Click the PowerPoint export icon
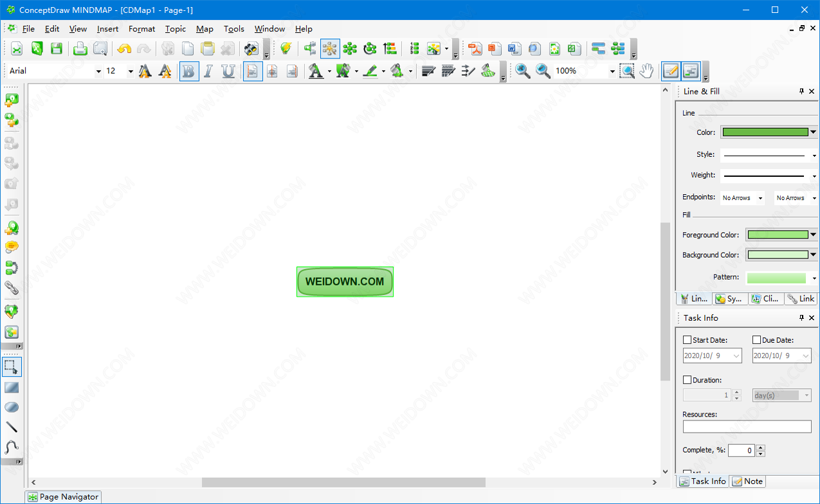 point(495,48)
